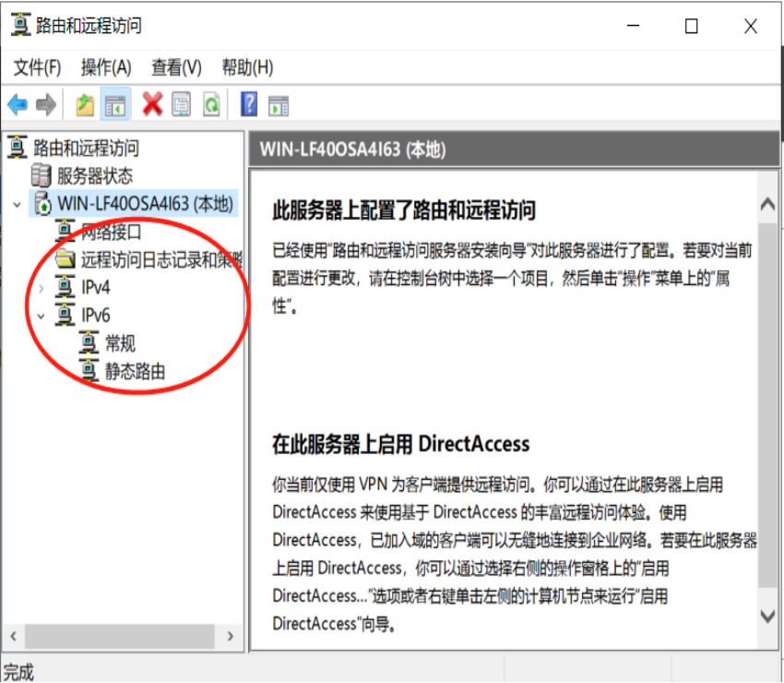Open the 文件(F) menu
This screenshot has width=784, height=683.
point(38,67)
